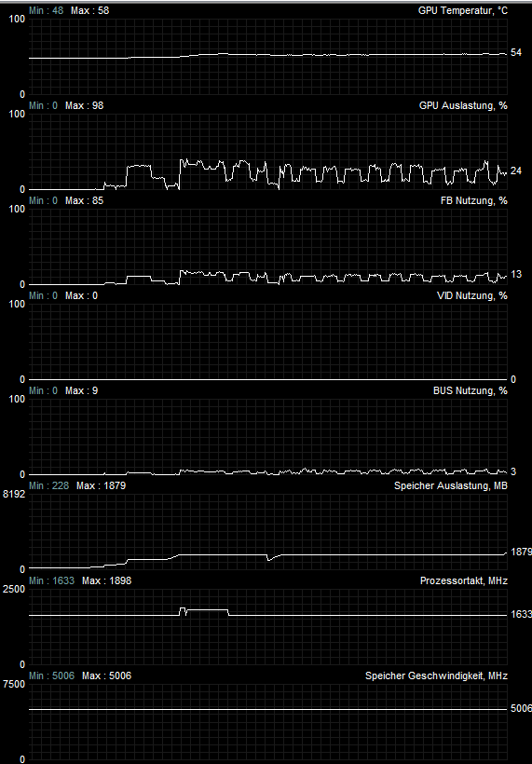Click inside the Speicher Geschwindigkeit graph plot

click(x=268, y=722)
